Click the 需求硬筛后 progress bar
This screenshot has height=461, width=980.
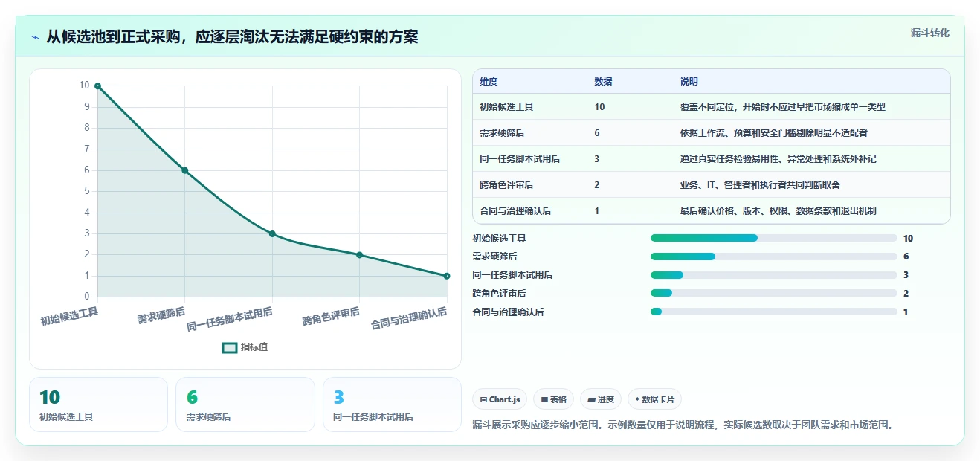[x=773, y=257]
